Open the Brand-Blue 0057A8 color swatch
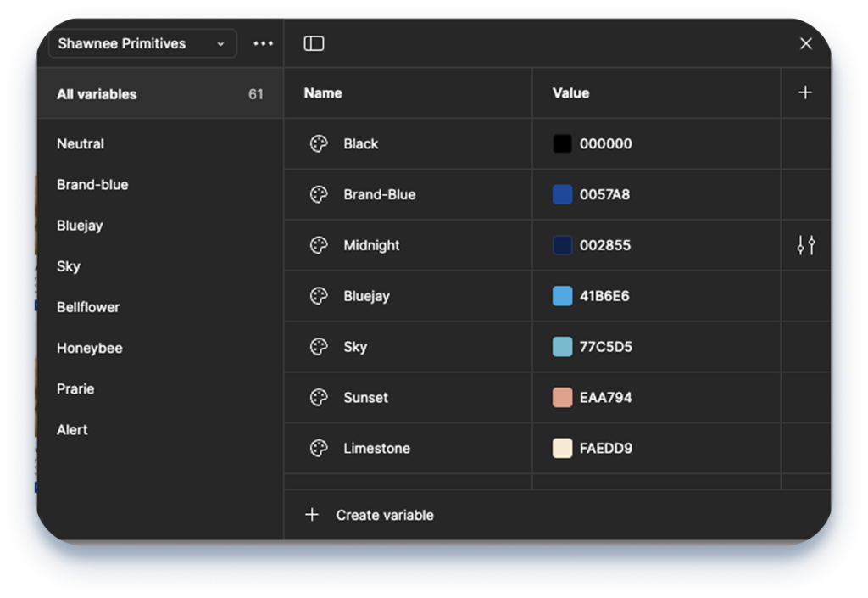868x598 pixels. point(562,195)
